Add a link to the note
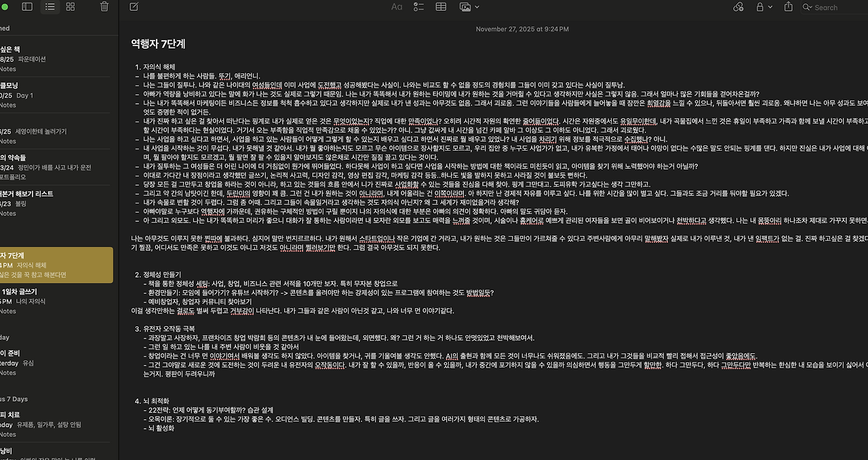The width and height of the screenshot is (868, 460). point(738,7)
